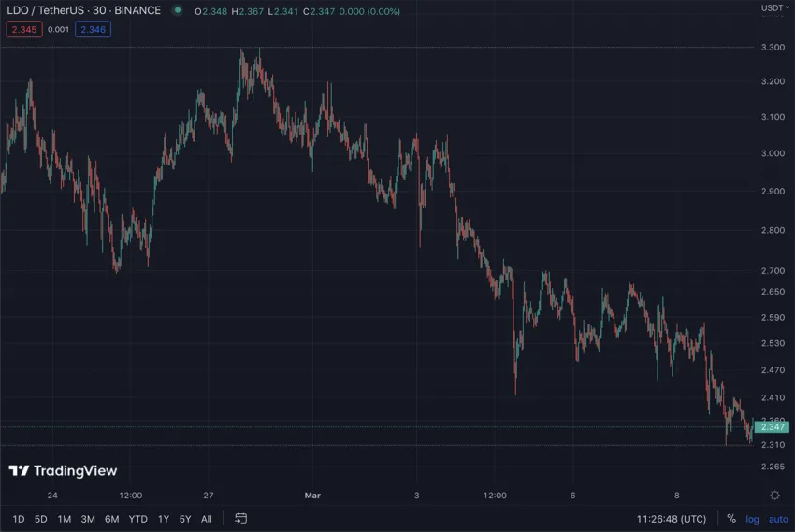Open timezone menu showing 11:26:48 (UTC)
Viewport: 795px width, 532px height.
click(x=671, y=519)
